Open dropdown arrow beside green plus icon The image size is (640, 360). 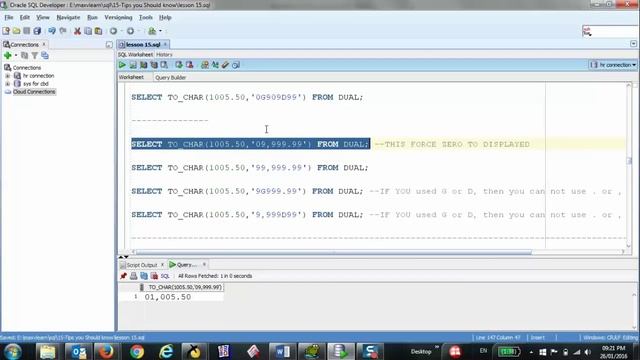click(x=16, y=56)
